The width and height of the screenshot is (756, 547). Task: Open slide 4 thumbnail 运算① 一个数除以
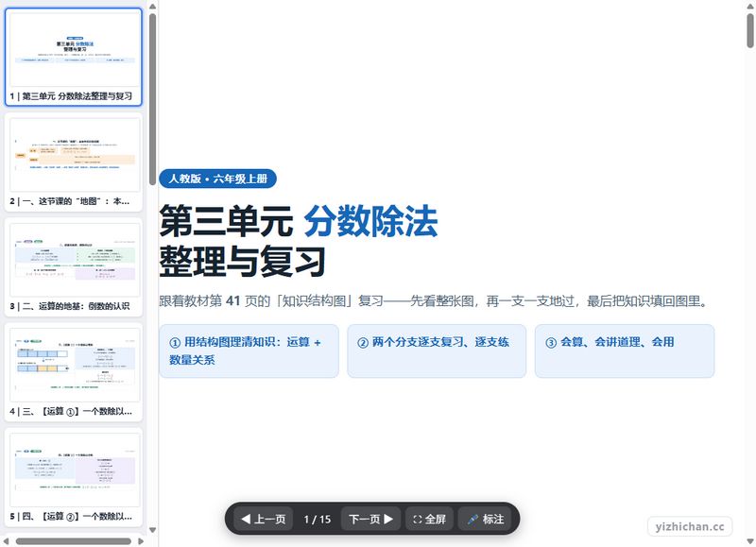pyautogui.click(x=74, y=371)
